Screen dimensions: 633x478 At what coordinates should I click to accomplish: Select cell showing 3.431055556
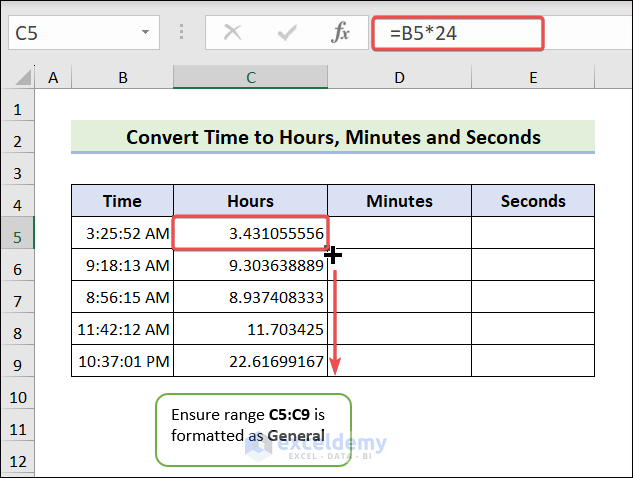(x=250, y=233)
